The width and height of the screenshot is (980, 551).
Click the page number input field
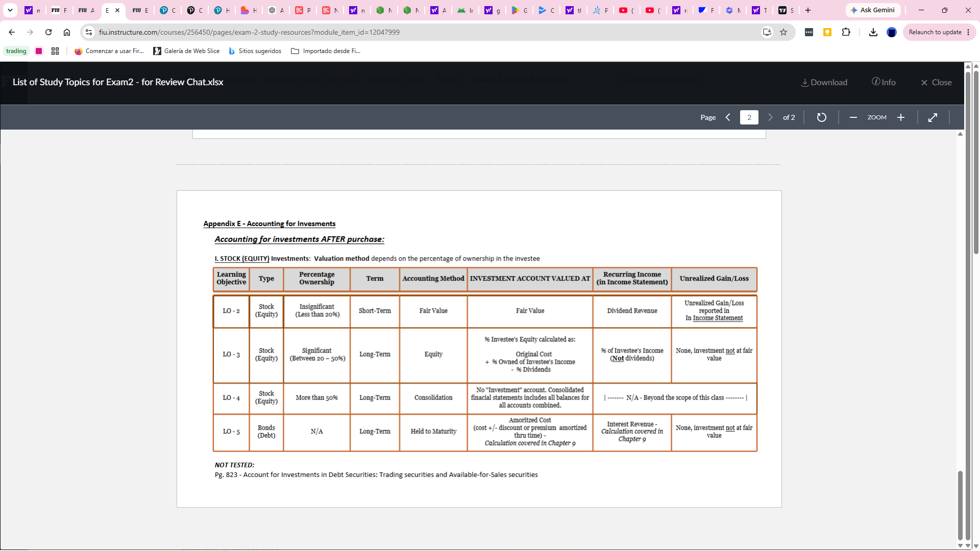click(749, 117)
